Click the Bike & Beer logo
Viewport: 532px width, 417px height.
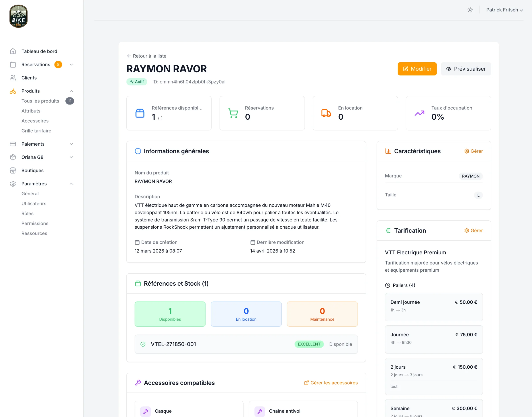click(19, 16)
